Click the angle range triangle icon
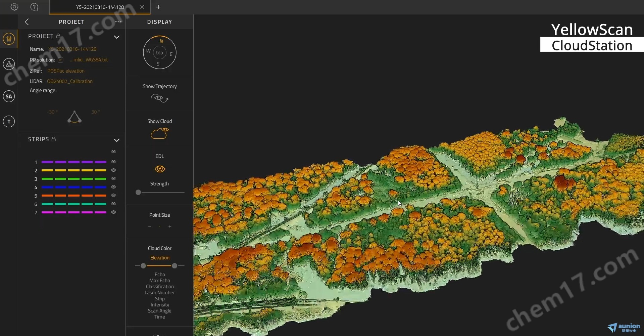Screen dimensions: 644x336 click(x=75, y=117)
